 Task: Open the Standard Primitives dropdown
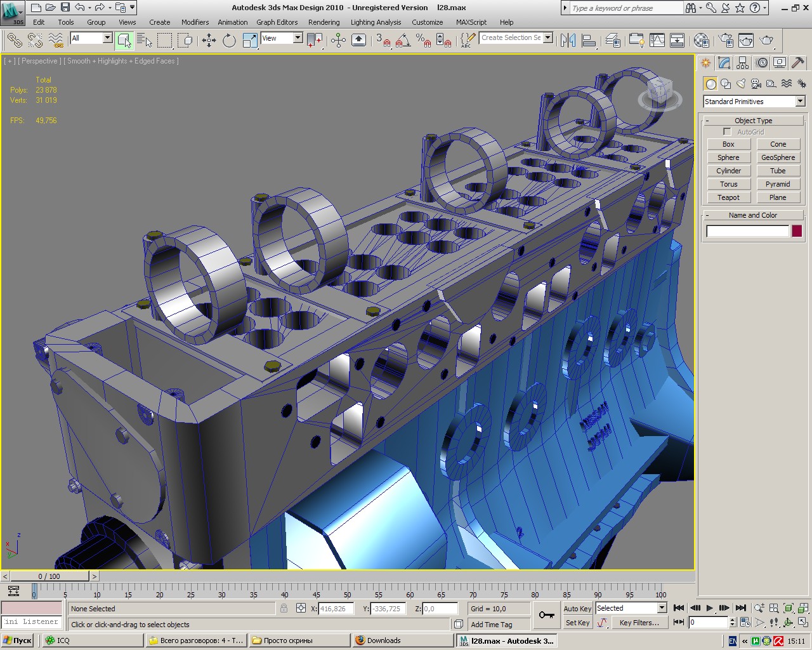pos(800,102)
